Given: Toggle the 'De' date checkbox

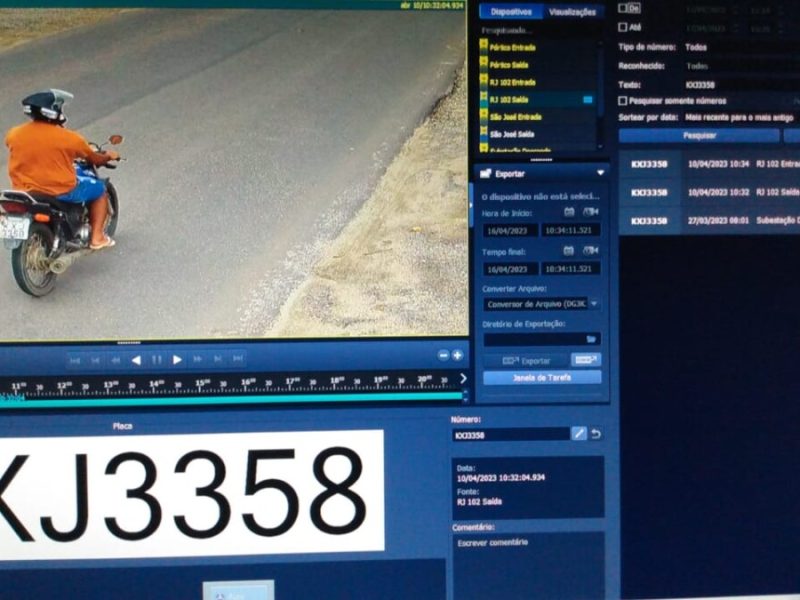Looking at the screenshot, I should pos(623,8).
